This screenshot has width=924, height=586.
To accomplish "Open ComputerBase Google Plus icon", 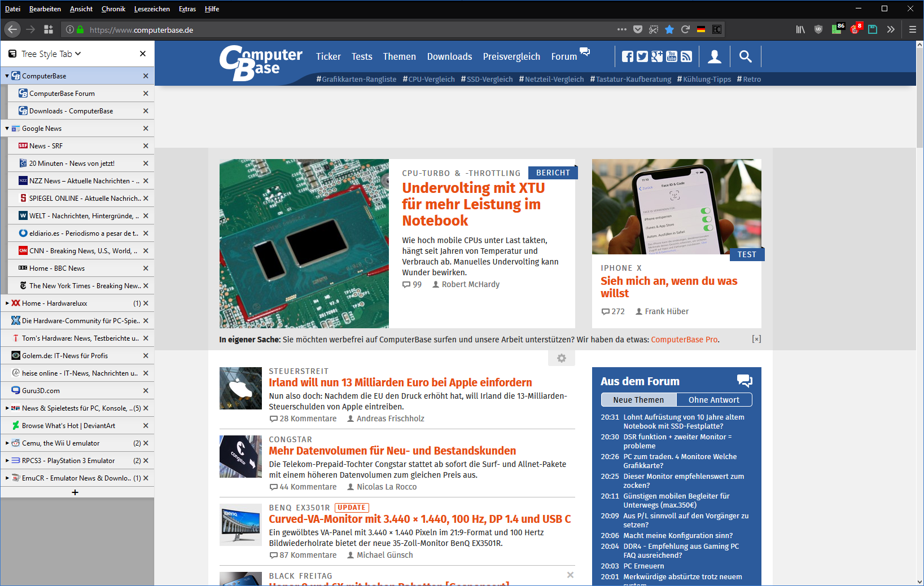I will tap(657, 56).
